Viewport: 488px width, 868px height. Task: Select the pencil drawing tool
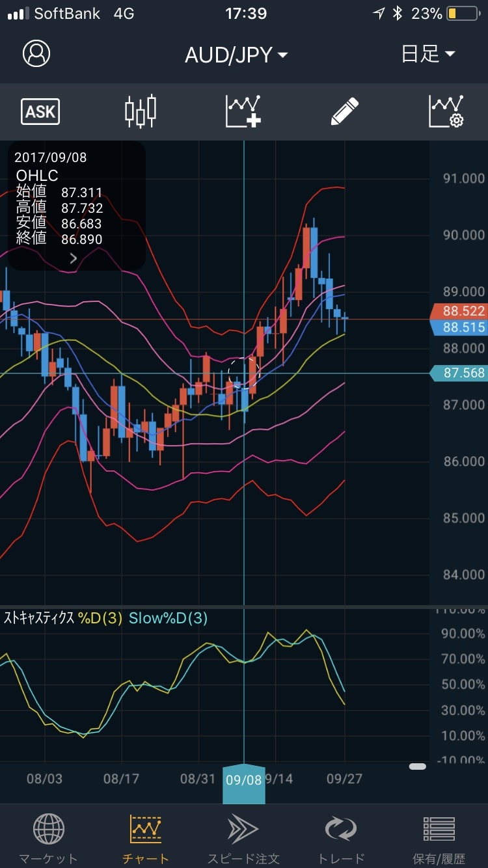344,111
